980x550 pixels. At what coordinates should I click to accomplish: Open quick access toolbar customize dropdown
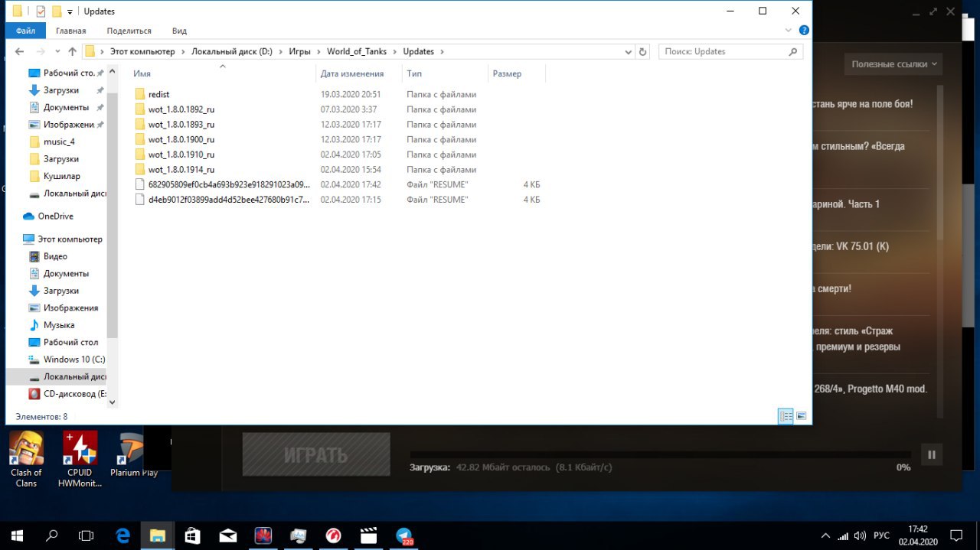click(70, 11)
